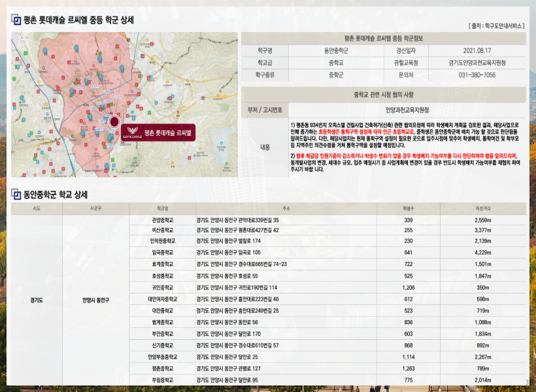The width and height of the screenshot is (536, 392).
Task: Click the square icon beside 동안중학군 학교 상세
Action: click(16, 194)
